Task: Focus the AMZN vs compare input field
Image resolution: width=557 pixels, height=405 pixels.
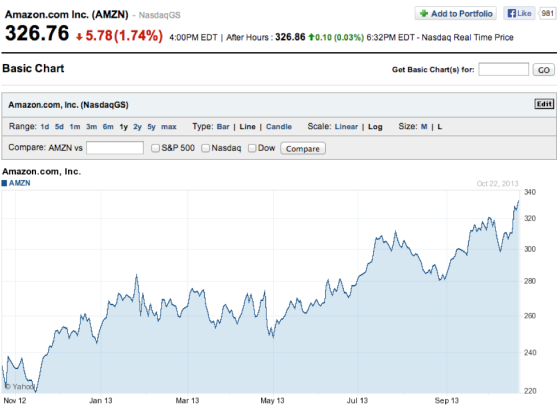Action: tap(115, 148)
